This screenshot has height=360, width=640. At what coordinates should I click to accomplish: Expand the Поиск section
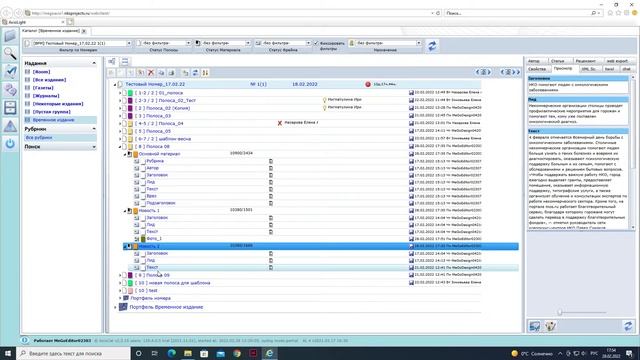click(94, 147)
